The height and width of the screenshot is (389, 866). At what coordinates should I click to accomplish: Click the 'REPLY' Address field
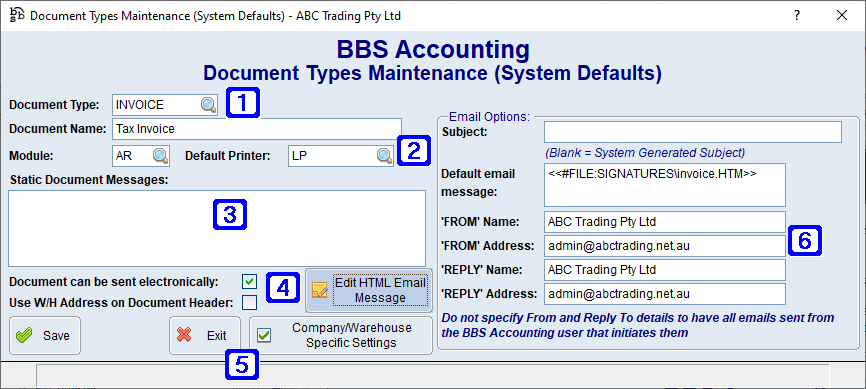pos(664,294)
